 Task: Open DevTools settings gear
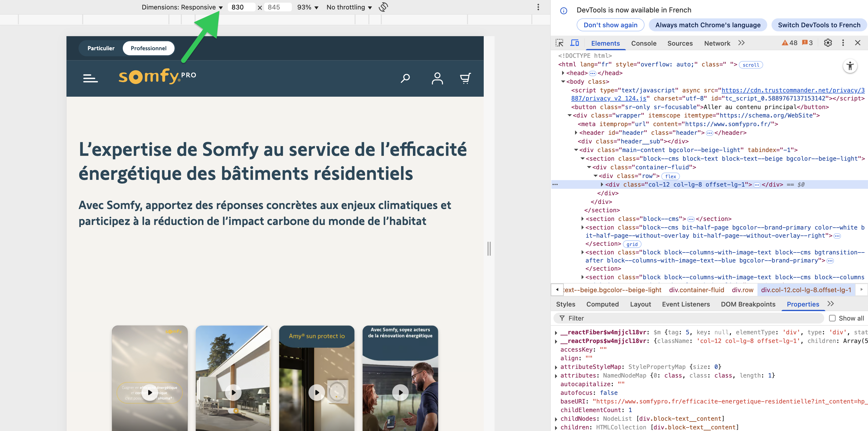pyautogui.click(x=827, y=43)
